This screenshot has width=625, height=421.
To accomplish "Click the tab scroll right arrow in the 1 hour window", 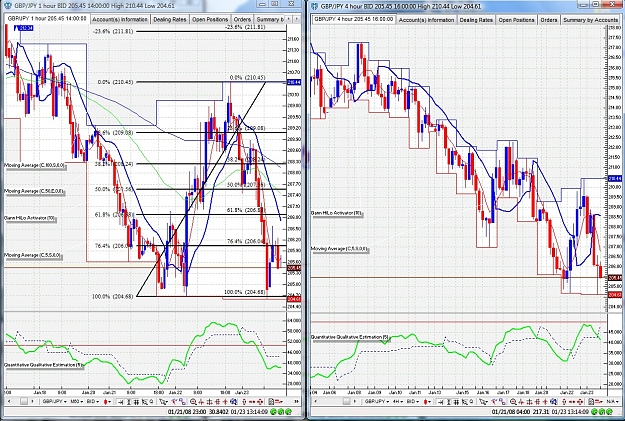I will (297, 19).
